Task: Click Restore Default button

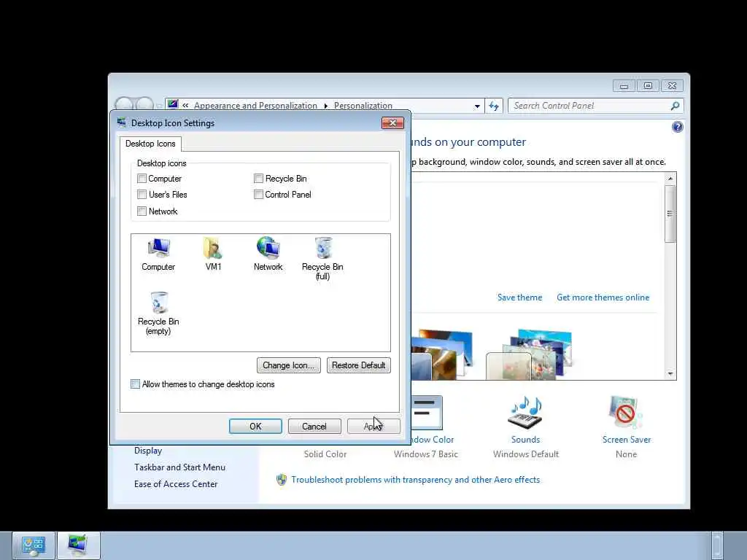Action: coord(359,365)
